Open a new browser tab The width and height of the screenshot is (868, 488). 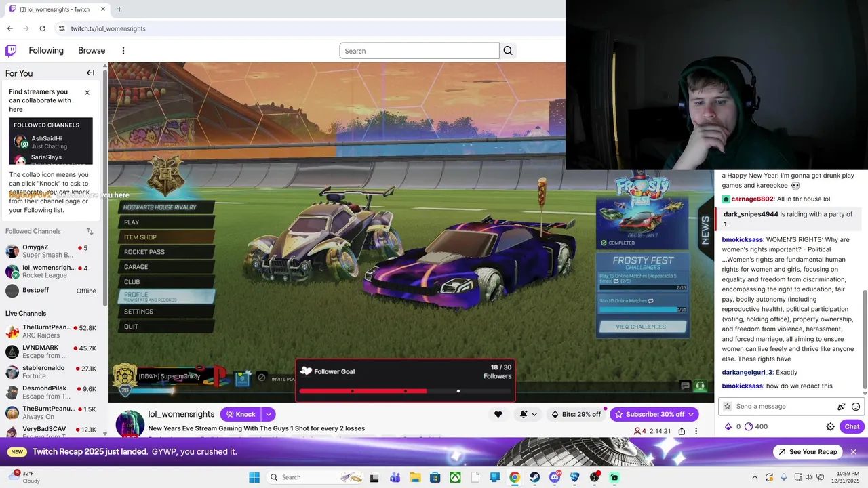point(119,9)
